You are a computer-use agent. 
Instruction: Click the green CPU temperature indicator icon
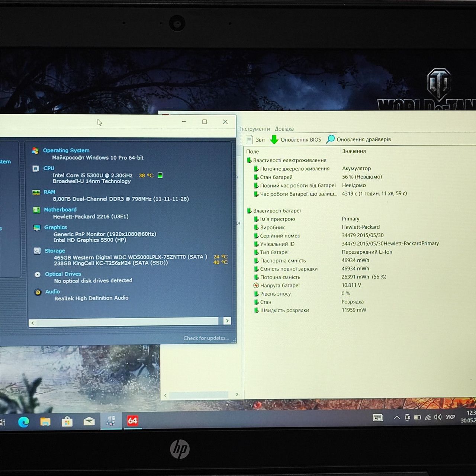tap(160, 175)
